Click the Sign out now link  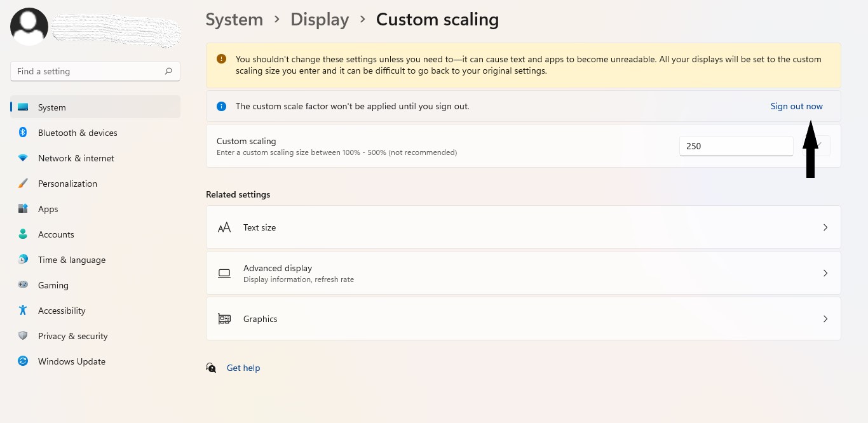point(796,106)
